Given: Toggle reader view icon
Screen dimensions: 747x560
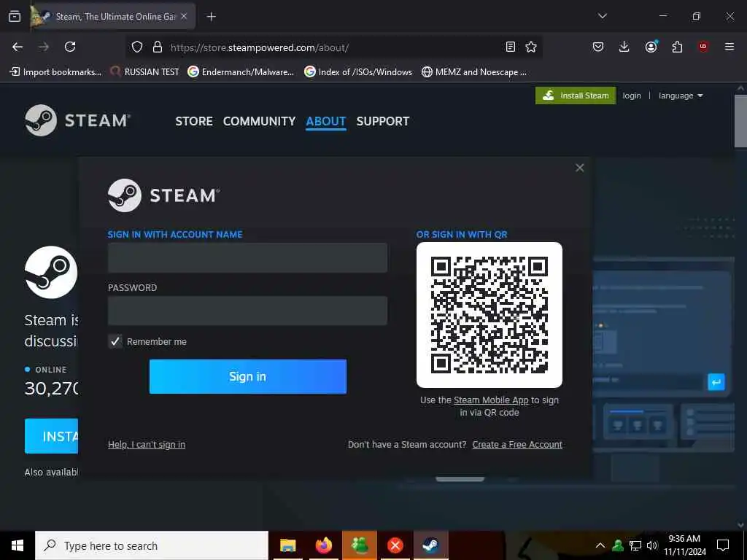Looking at the screenshot, I should [510, 47].
